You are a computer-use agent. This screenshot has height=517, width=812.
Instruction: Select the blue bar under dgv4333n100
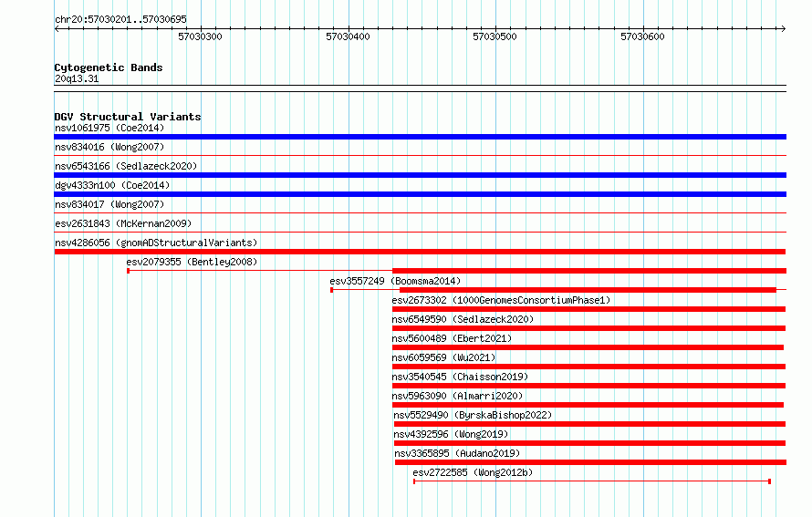(420, 194)
